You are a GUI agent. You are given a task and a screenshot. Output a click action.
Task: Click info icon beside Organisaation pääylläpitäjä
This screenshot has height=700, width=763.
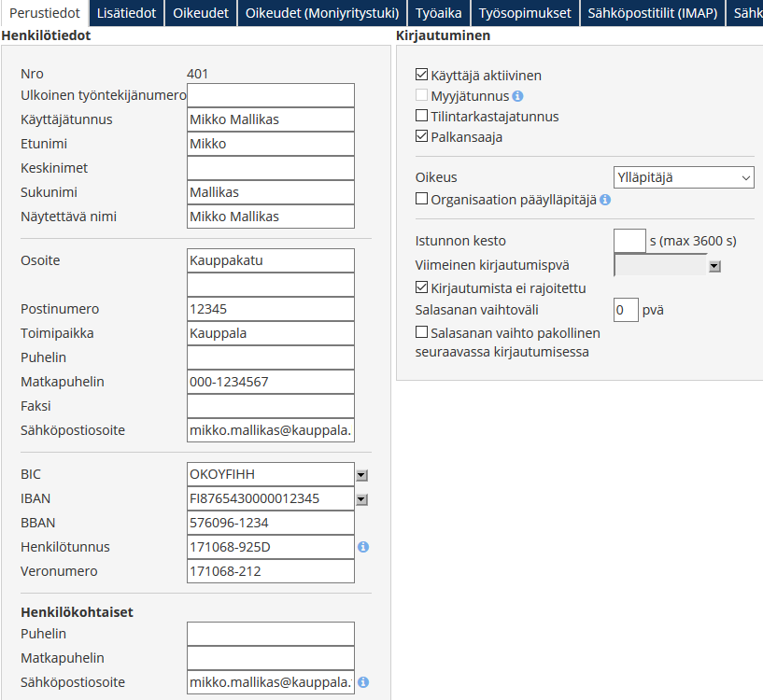605,200
